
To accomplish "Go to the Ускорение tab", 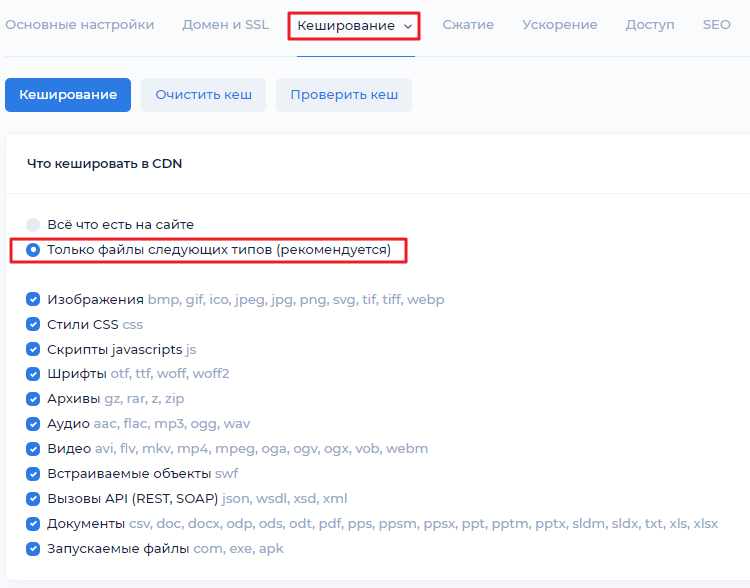I will point(560,25).
